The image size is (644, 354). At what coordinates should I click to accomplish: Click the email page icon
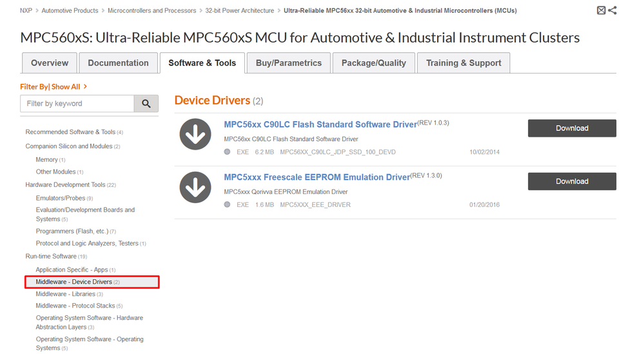(x=601, y=10)
